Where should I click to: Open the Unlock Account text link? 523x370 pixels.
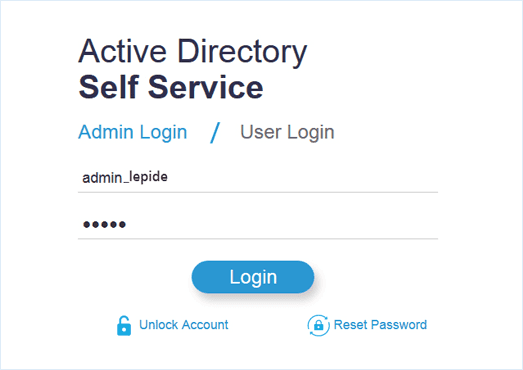pos(183,325)
